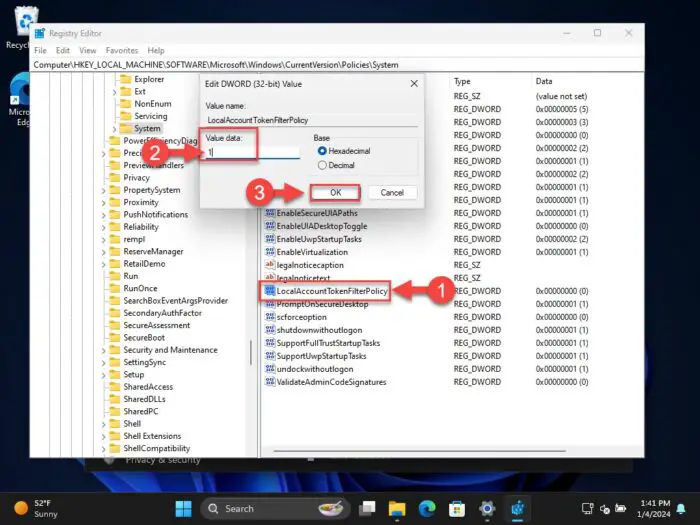Select the undockwithoutlogon value icon
700x525 pixels.
(x=270, y=369)
